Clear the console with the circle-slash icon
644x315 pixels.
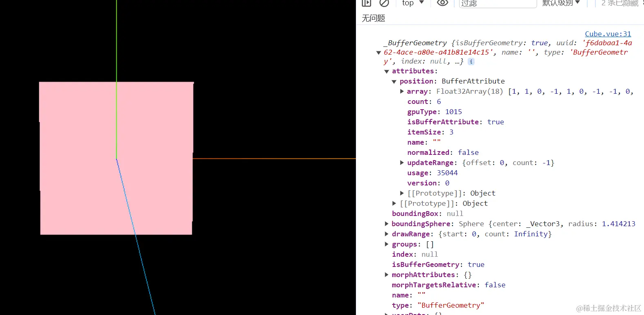click(x=384, y=3)
